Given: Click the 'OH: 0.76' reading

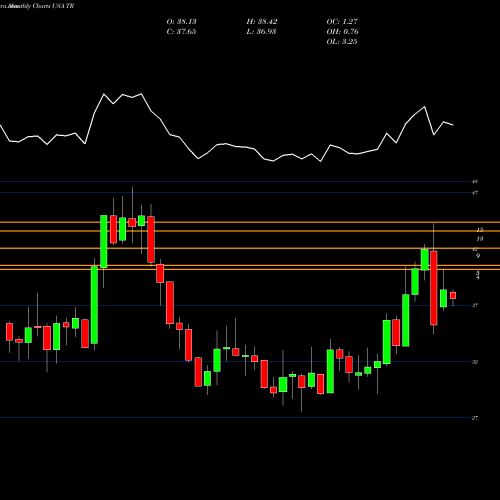Looking at the screenshot, I should coord(342,32).
